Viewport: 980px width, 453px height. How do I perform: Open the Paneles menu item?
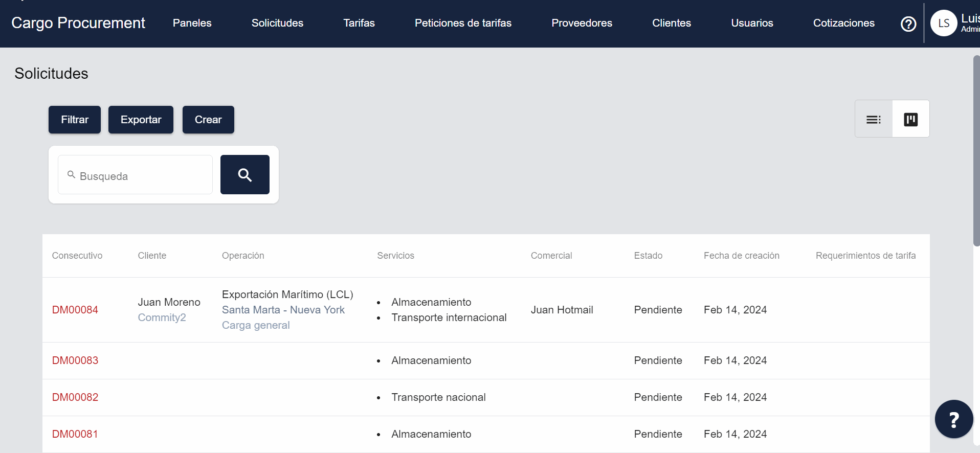click(192, 23)
